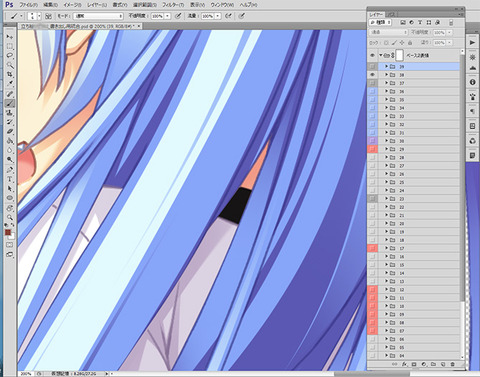Select the History Brush tool

10,122
